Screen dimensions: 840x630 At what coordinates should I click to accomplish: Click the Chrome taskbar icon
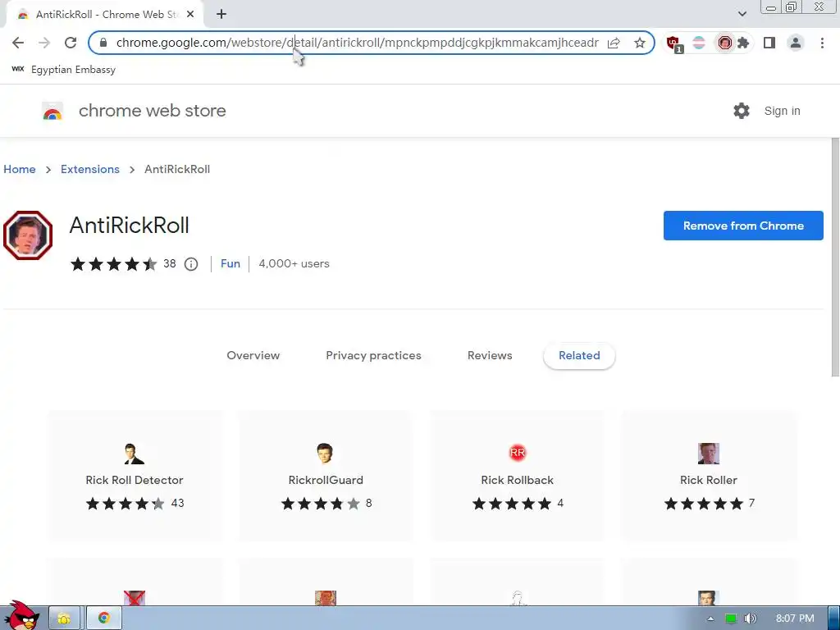pos(104,619)
